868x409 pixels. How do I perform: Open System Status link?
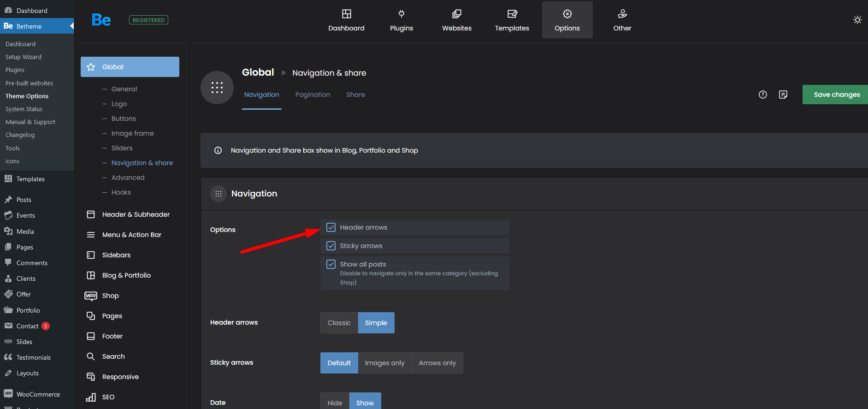pos(24,109)
